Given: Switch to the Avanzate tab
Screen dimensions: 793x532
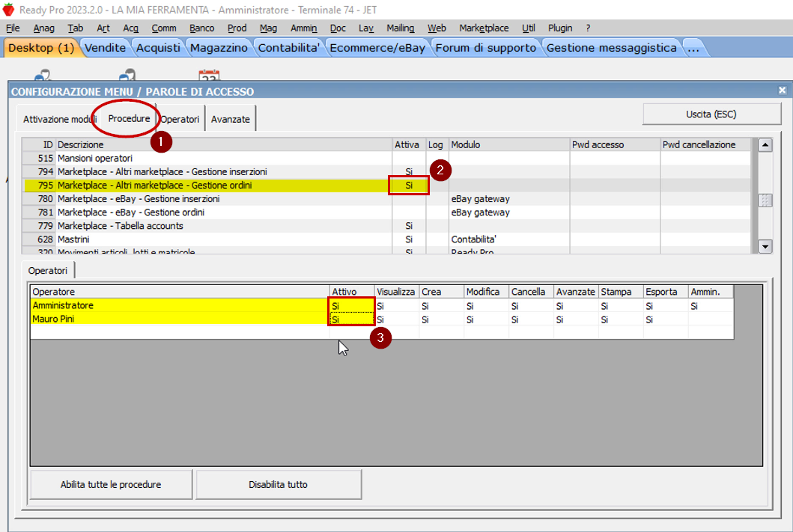Looking at the screenshot, I should [231, 119].
